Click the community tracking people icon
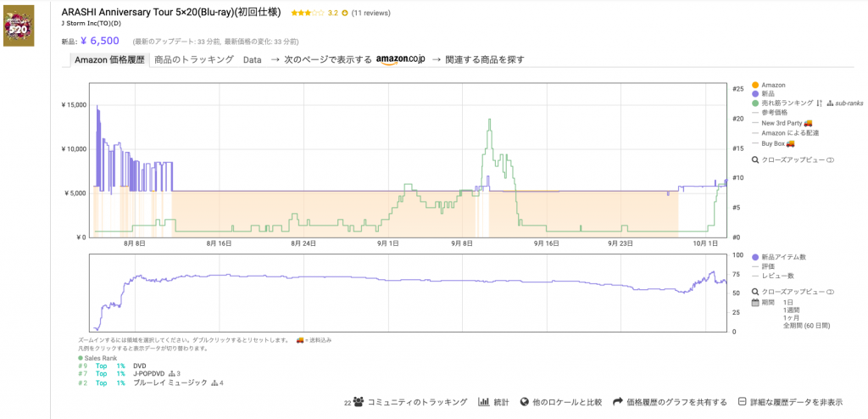868x419 pixels. (359, 402)
